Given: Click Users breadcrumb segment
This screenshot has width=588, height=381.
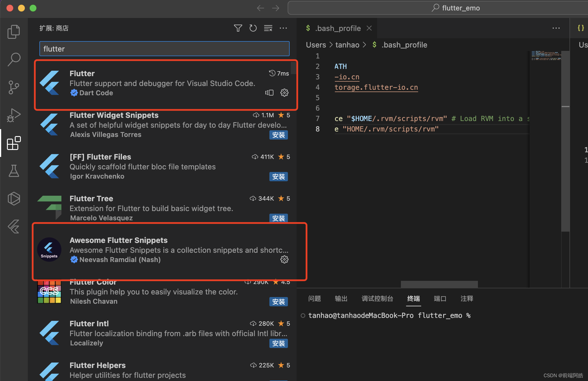Looking at the screenshot, I should 316,45.
